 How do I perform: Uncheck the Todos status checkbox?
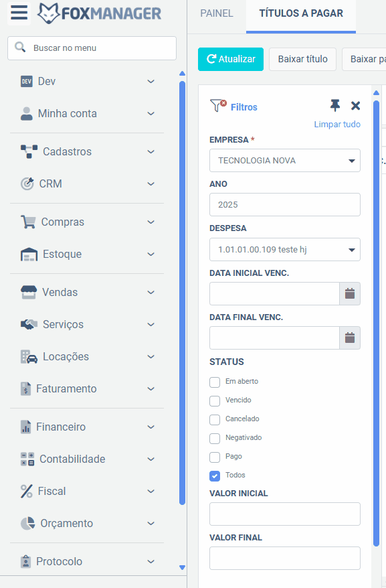click(x=215, y=476)
